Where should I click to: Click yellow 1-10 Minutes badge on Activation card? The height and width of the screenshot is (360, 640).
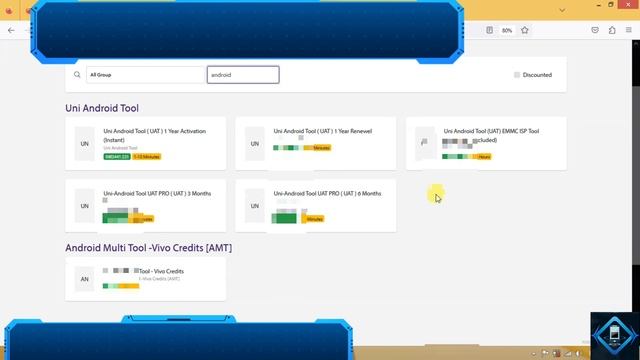click(147, 157)
